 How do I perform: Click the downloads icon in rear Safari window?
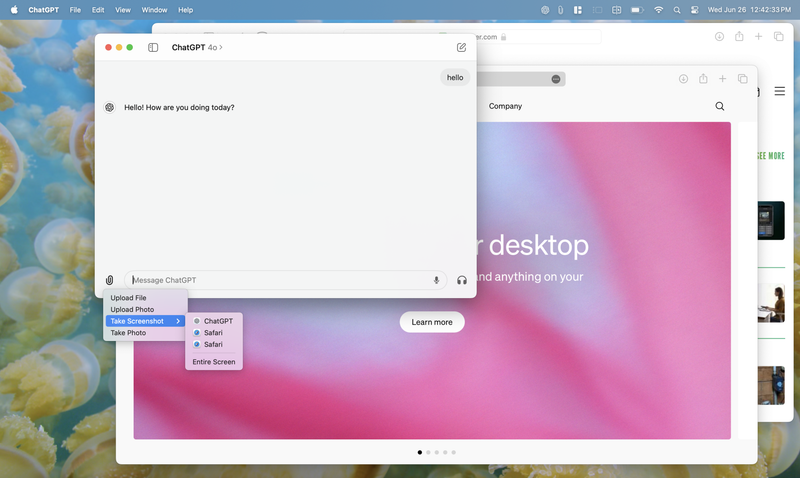719,37
